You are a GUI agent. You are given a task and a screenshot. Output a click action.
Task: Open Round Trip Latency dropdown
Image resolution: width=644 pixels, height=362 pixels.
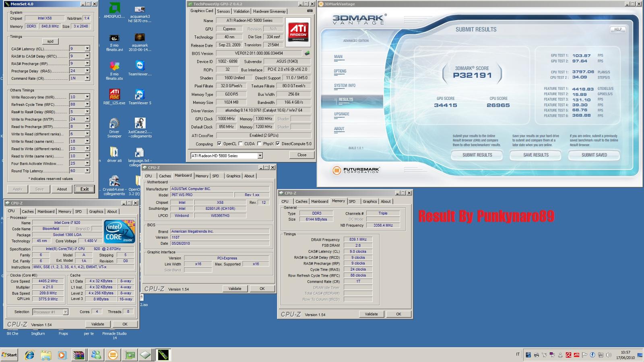[87, 171]
